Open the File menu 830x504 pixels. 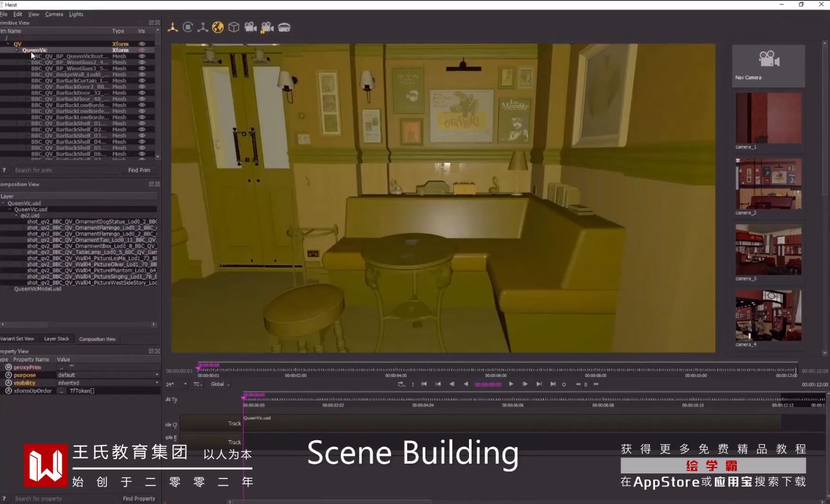[x=4, y=14]
